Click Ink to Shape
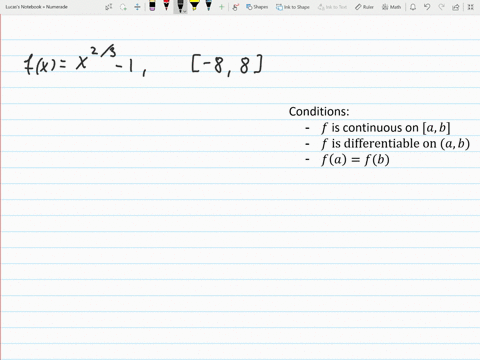This screenshot has width=480, height=360. pyautogui.click(x=293, y=7)
